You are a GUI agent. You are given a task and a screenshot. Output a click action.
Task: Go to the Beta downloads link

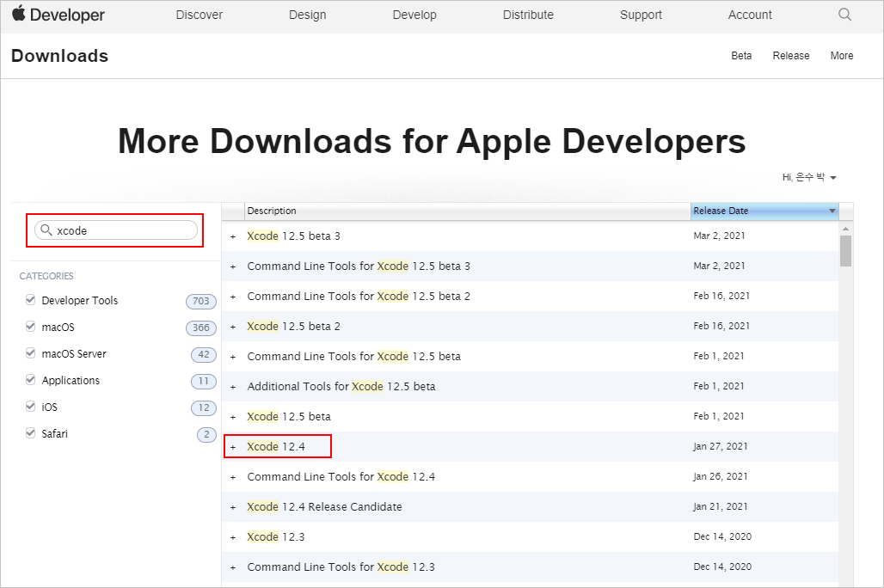(741, 55)
